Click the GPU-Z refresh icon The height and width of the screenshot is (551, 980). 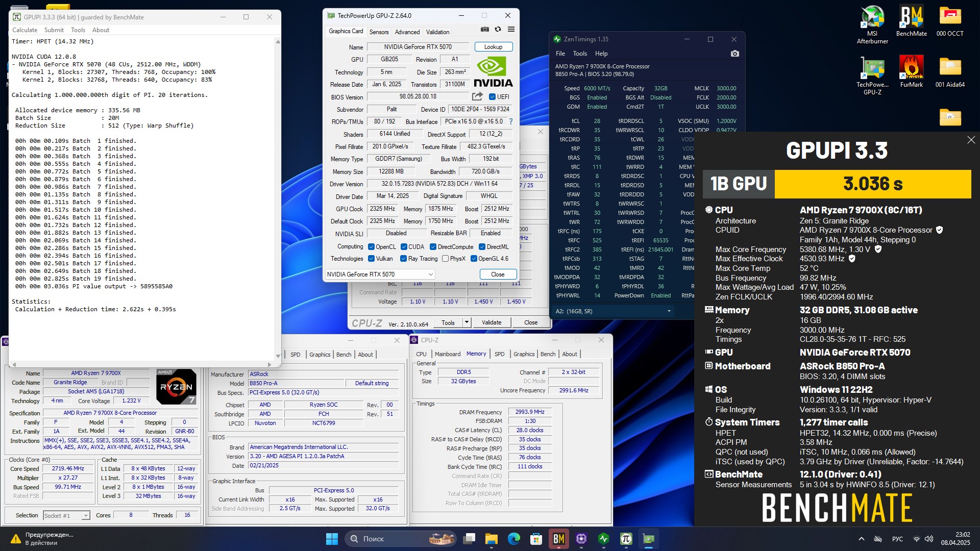(498, 30)
